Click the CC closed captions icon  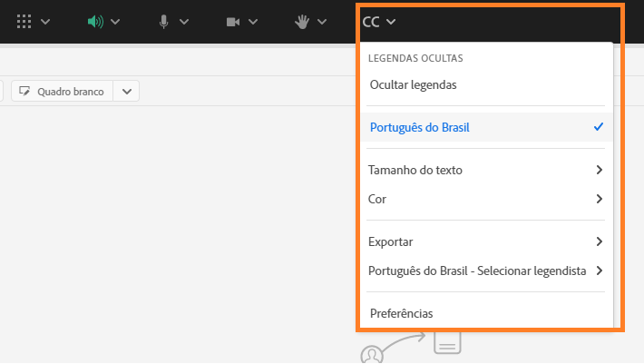click(x=371, y=22)
